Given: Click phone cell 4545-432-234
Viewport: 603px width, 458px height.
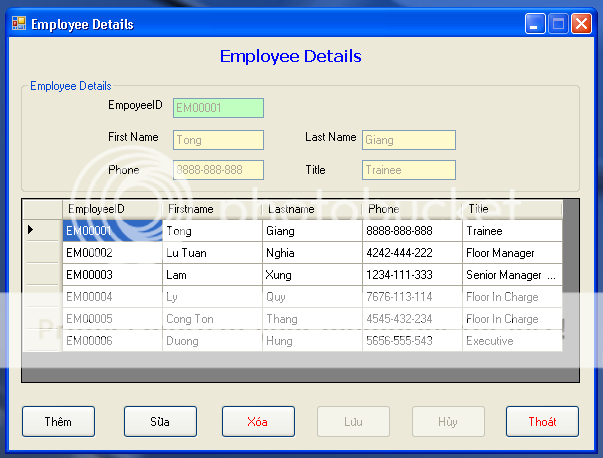Looking at the screenshot, I should pos(412,318).
